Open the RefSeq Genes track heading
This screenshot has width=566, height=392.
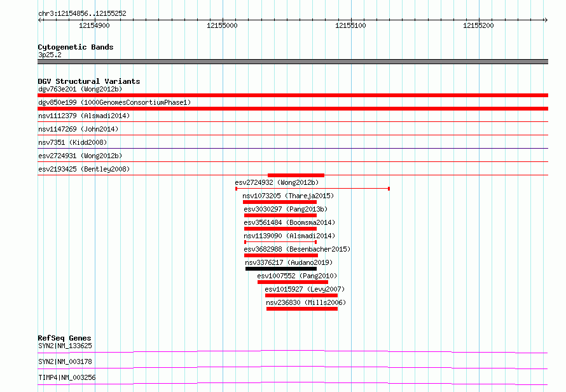pyautogui.click(x=64, y=338)
